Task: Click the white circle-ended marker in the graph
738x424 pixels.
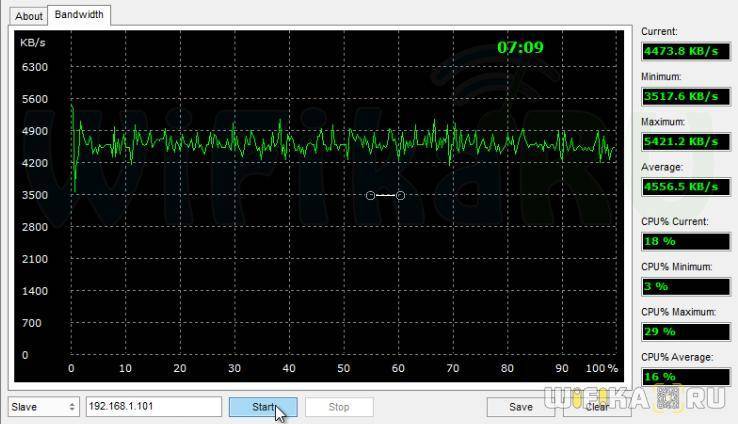Action: pos(385,195)
